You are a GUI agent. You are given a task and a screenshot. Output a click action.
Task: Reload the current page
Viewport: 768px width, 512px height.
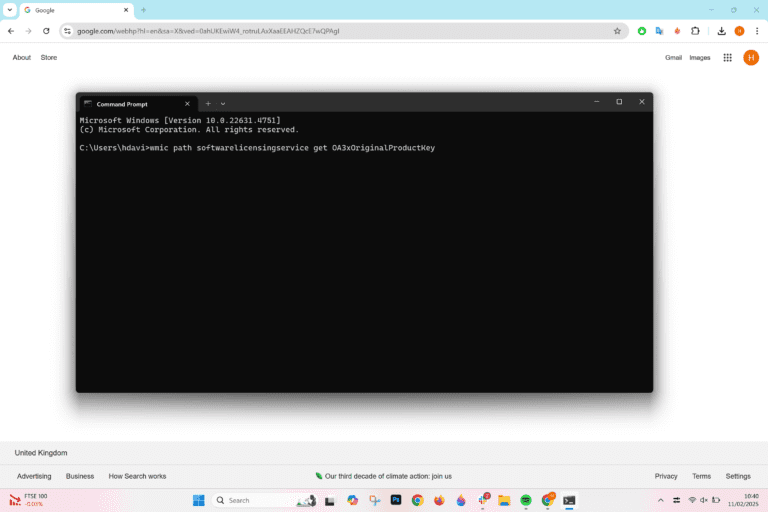click(46, 31)
